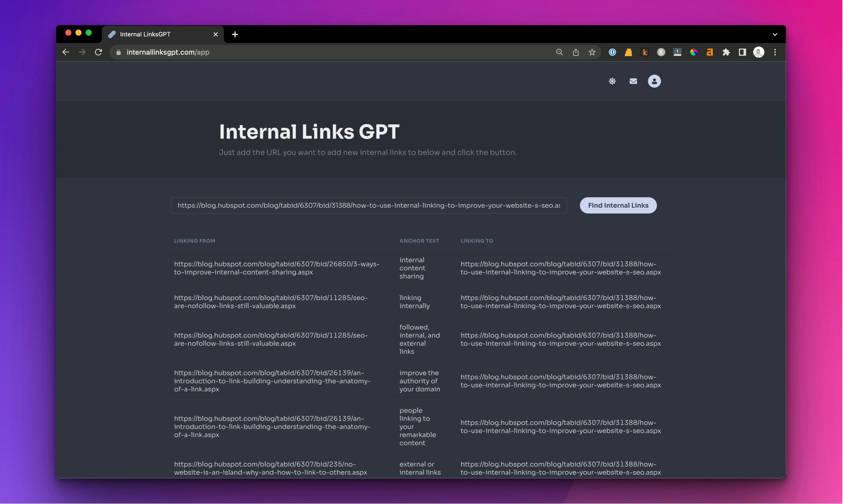Open the 1Password extension icon
Viewport: 843px width, 504px height.
pos(612,52)
